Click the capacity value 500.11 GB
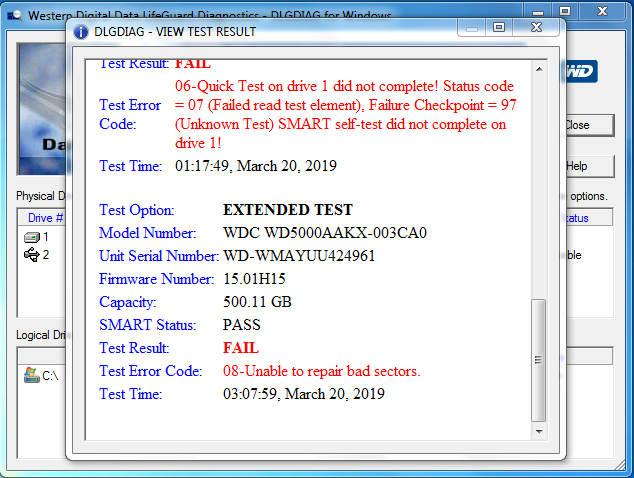Screen dimensions: 634x478 click(x=257, y=302)
